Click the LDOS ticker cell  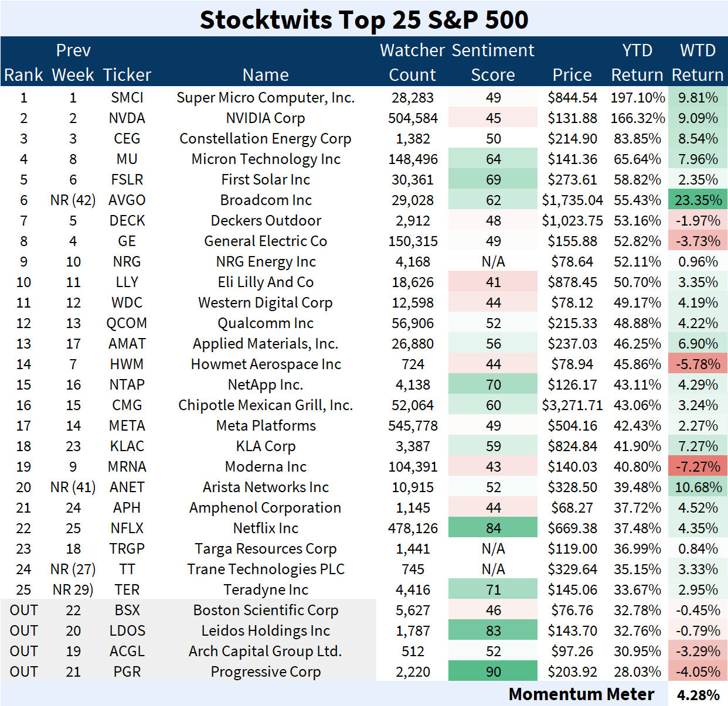click(x=127, y=630)
